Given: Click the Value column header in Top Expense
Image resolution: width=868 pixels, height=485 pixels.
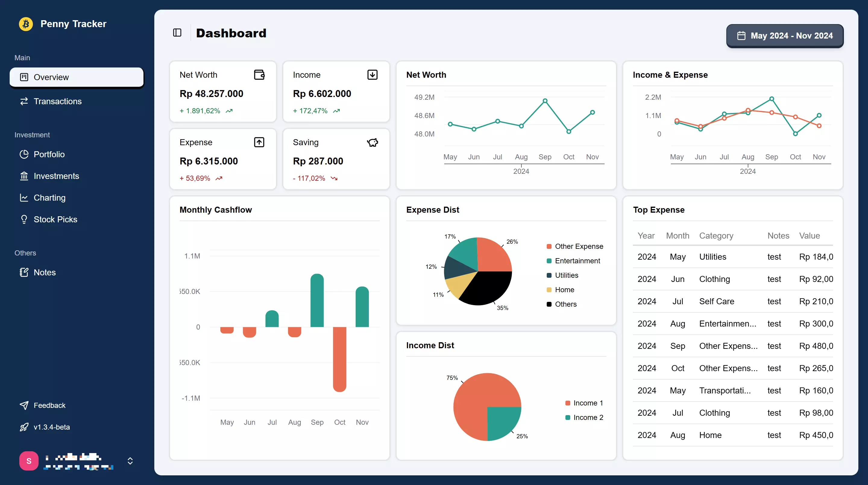Looking at the screenshot, I should pyautogui.click(x=809, y=236).
